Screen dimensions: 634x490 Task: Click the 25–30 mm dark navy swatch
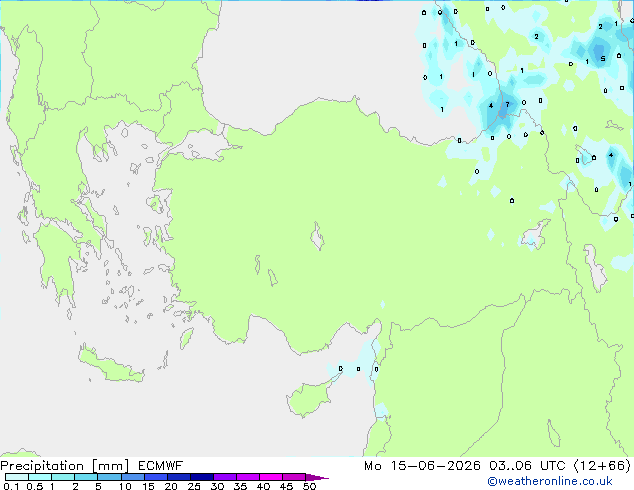[202, 477]
